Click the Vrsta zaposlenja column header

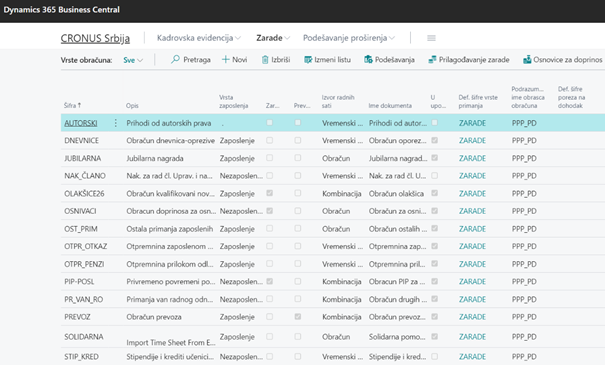click(233, 101)
